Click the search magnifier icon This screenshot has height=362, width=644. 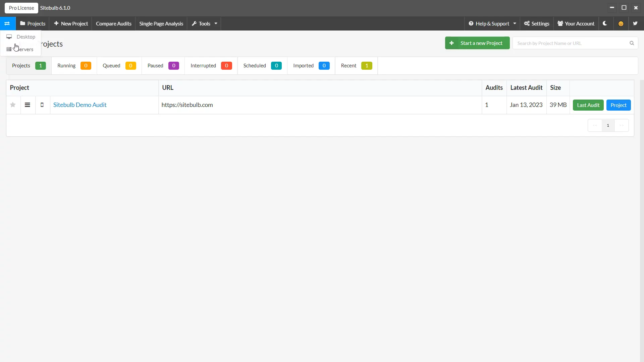(x=632, y=43)
